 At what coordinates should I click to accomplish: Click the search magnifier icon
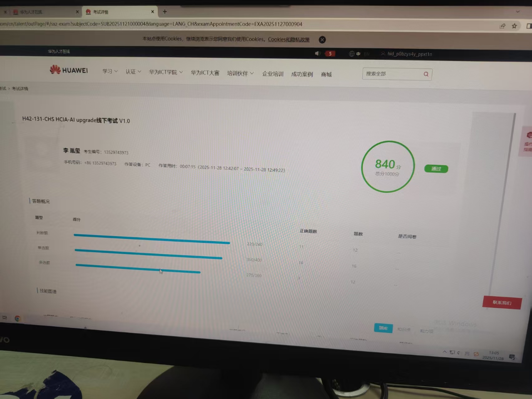426,74
